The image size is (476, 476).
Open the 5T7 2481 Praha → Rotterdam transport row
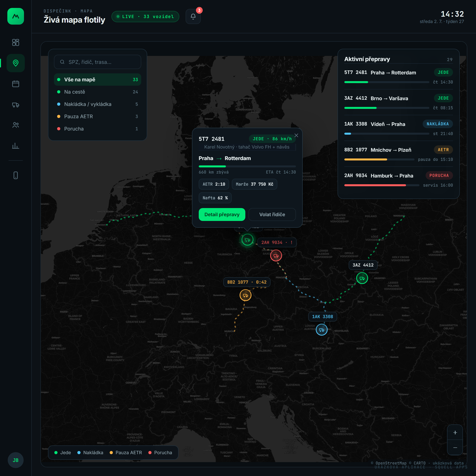(x=398, y=76)
